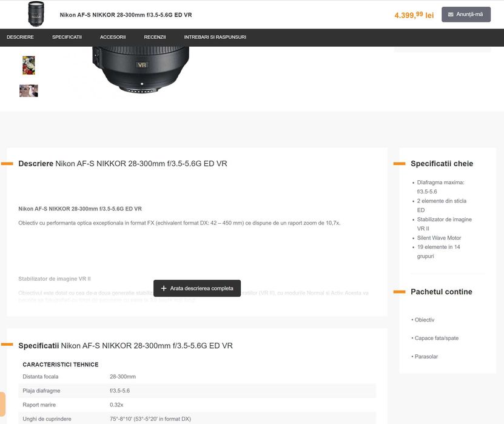The width and height of the screenshot is (504, 424).
Task: Click the 28-300mm value cell
Action: (123, 377)
